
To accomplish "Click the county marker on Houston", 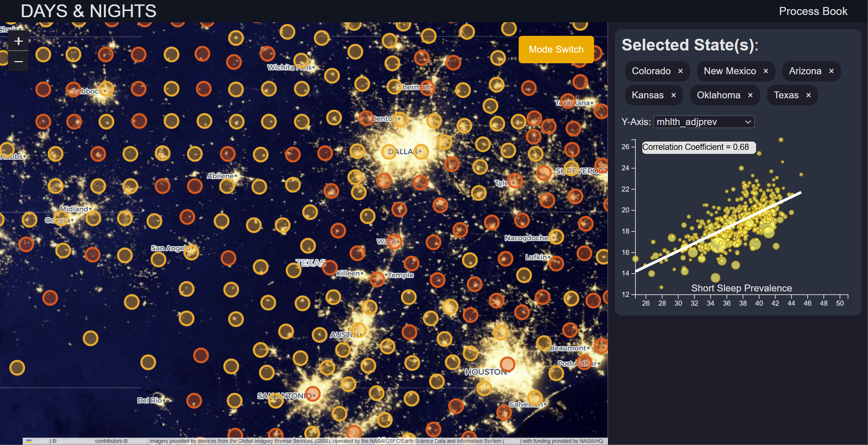I will (507, 364).
